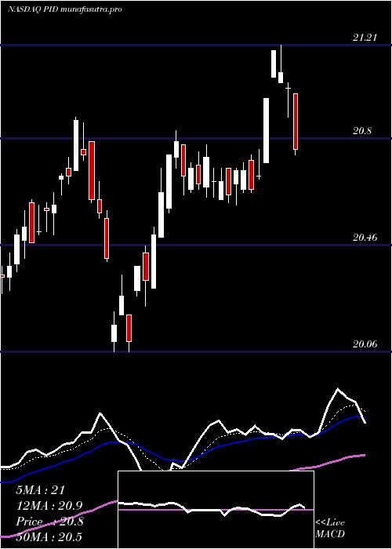Image resolution: width=392 pixels, height=549 pixels.
Task: Click the 5MA : 21 readout
Action: coord(40,490)
